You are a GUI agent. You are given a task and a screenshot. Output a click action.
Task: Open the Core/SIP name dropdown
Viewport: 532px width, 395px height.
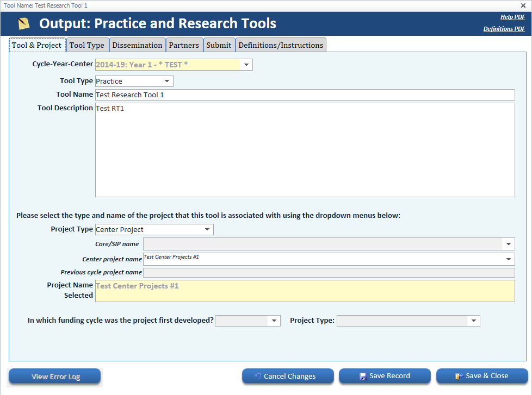coord(509,244)
